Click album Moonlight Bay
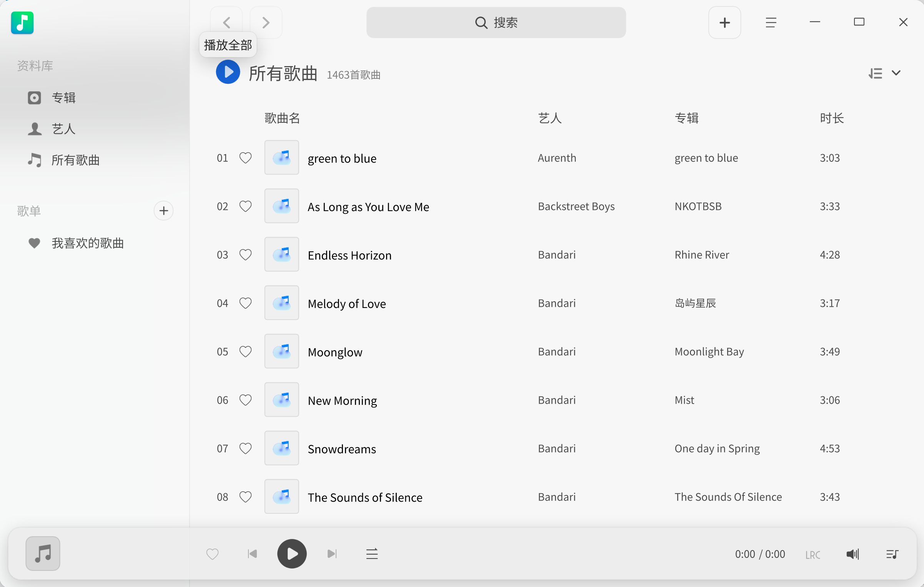This screenshot has width=924, height=587. click(x=709, y=352)
